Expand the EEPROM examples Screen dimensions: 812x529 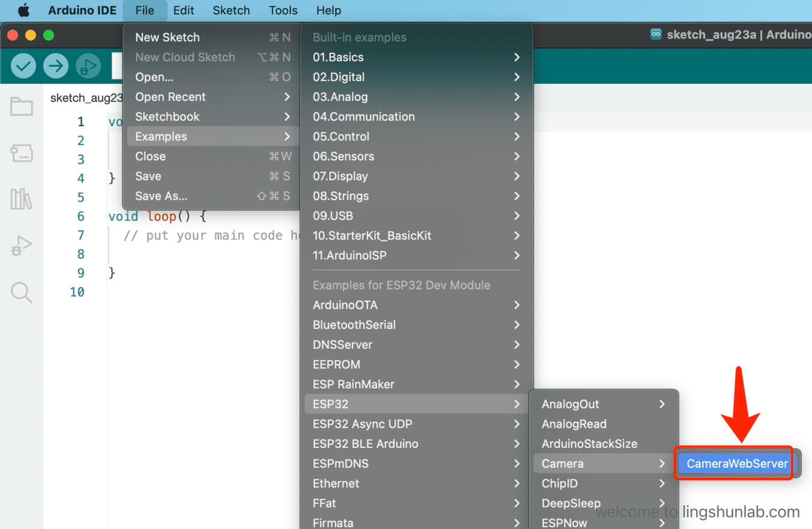click(x=416, y=364)
